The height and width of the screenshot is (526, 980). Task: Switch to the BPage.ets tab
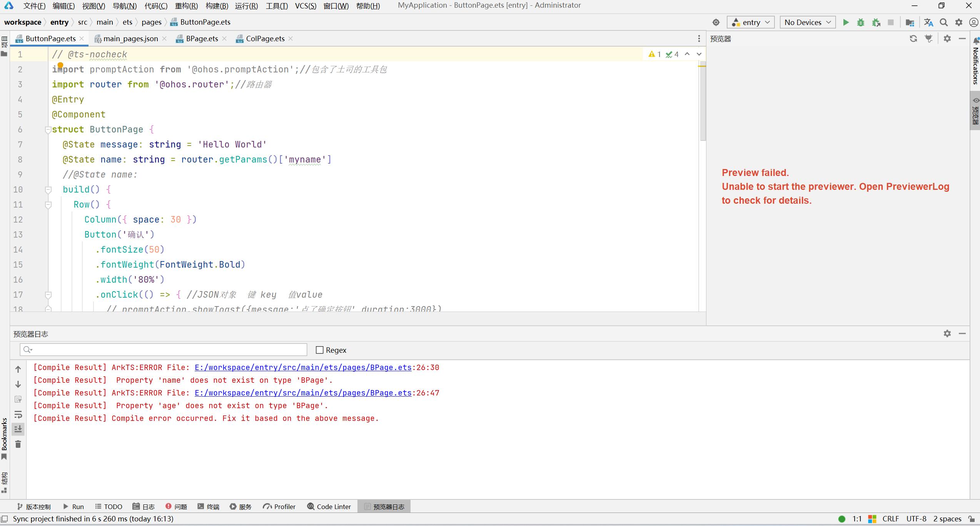201,39
